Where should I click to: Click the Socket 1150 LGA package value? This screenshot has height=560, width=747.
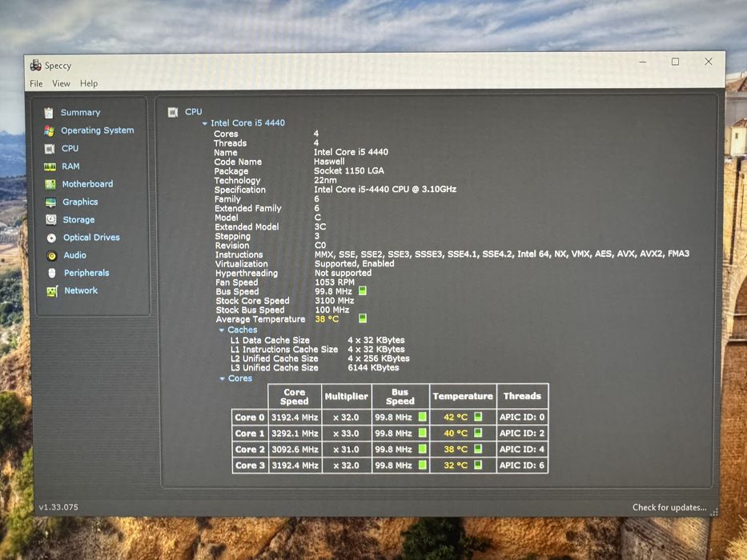(349, 170)
